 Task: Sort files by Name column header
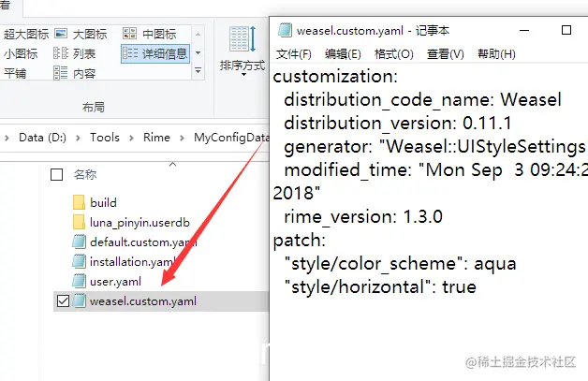85,174
